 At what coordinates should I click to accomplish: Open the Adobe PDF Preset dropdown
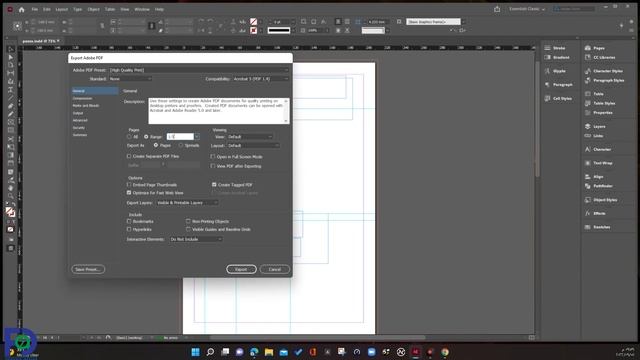click(199, 70)
